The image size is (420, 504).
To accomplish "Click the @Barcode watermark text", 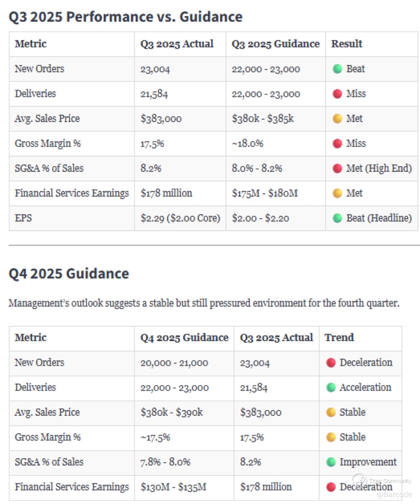I will [394, 494].
